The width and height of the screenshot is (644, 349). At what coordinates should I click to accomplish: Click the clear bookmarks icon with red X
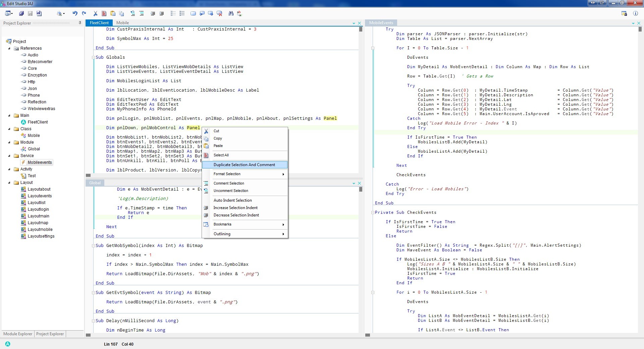219,13
